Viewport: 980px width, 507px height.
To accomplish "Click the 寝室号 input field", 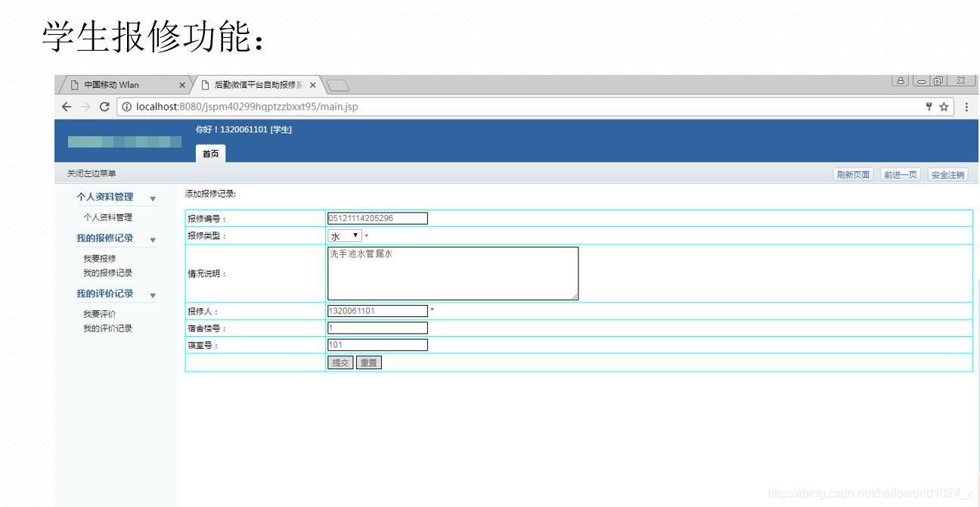I will [x=377, y=345].
